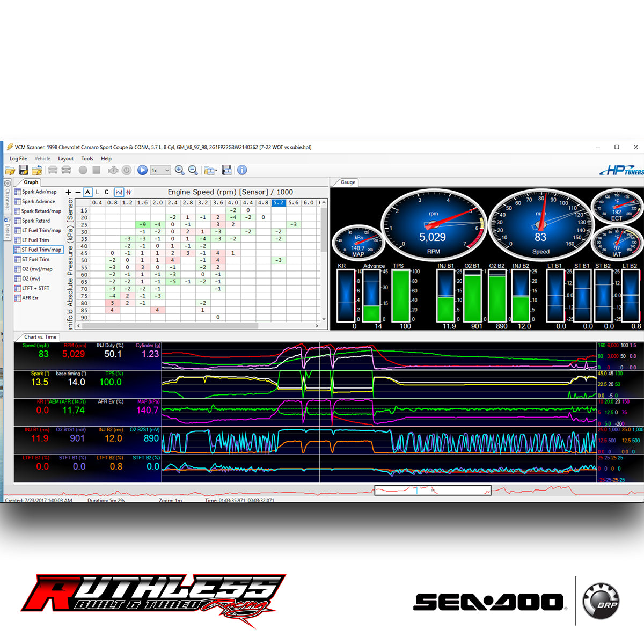This screenshot has height=644, width=644.
Task: Start log playback with the Play button
Action: click(142, 170)
